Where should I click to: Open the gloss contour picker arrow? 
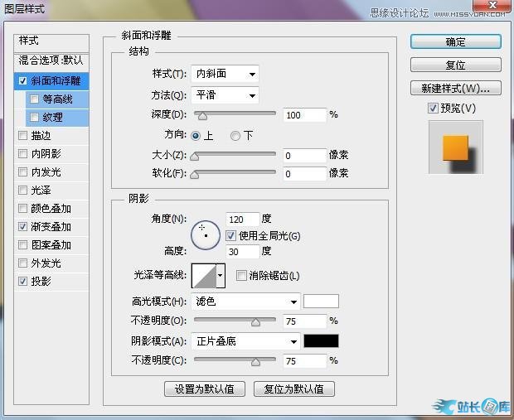(221, 276)
